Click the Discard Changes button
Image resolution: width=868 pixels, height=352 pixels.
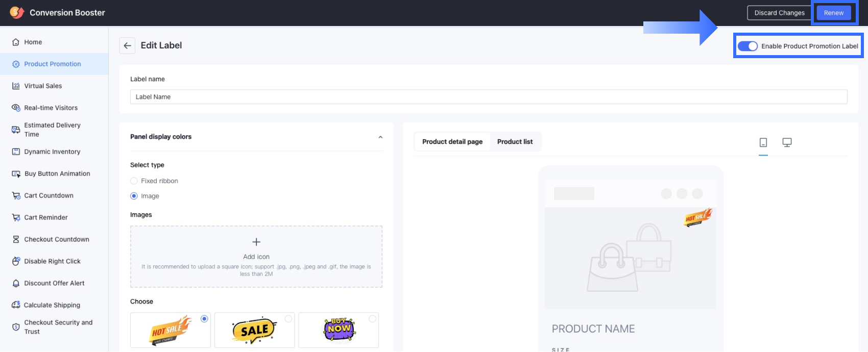coord(779,13)
